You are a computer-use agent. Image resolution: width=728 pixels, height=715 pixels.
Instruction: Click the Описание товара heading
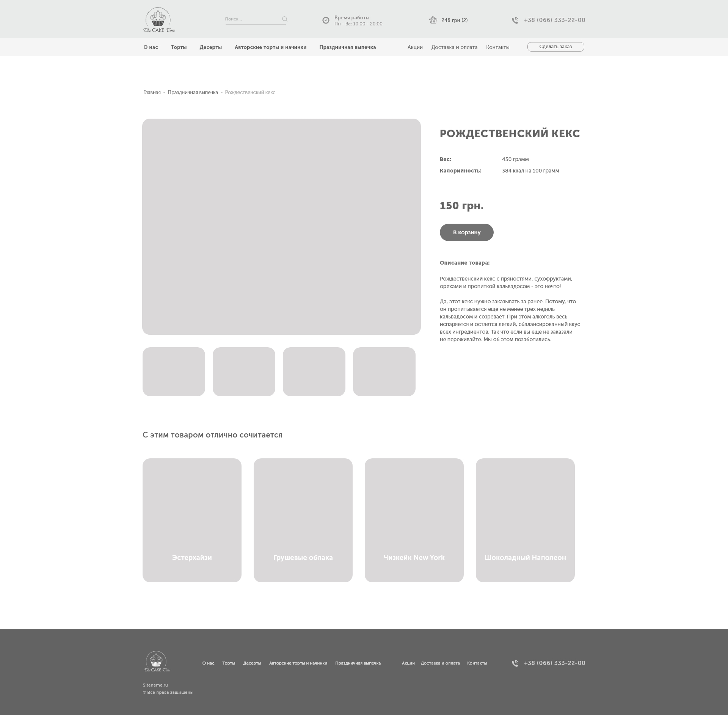point(464,263)
